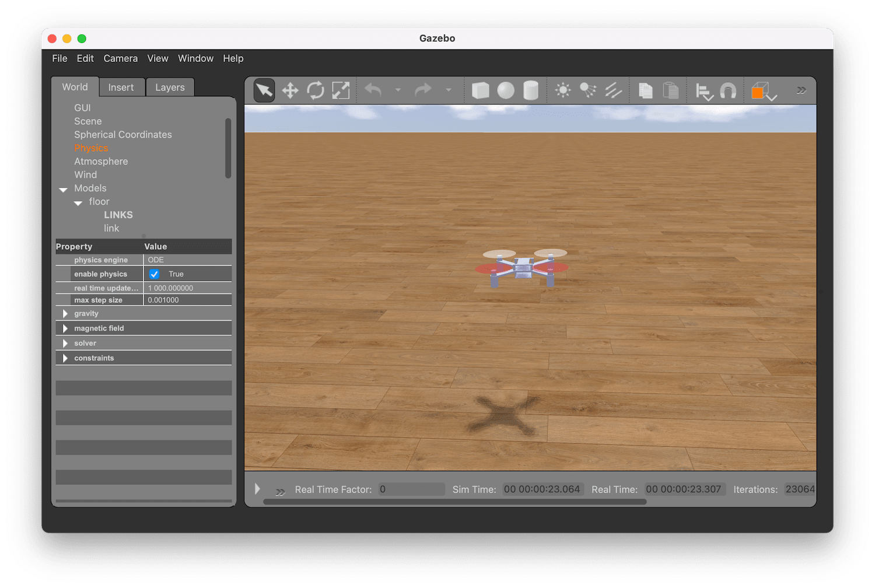Open the view angle dropdown on the toolbar
875x588 pixels.
(771, 94)
